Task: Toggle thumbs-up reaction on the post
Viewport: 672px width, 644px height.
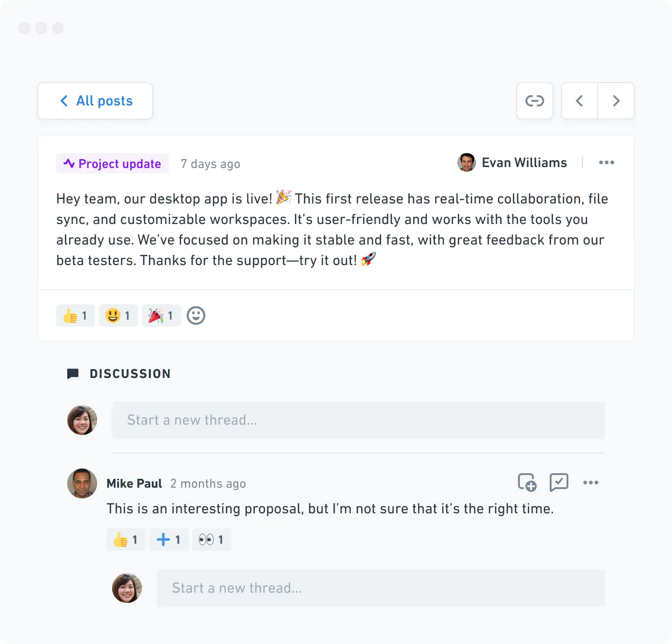Action: click(x=76, y=315)
